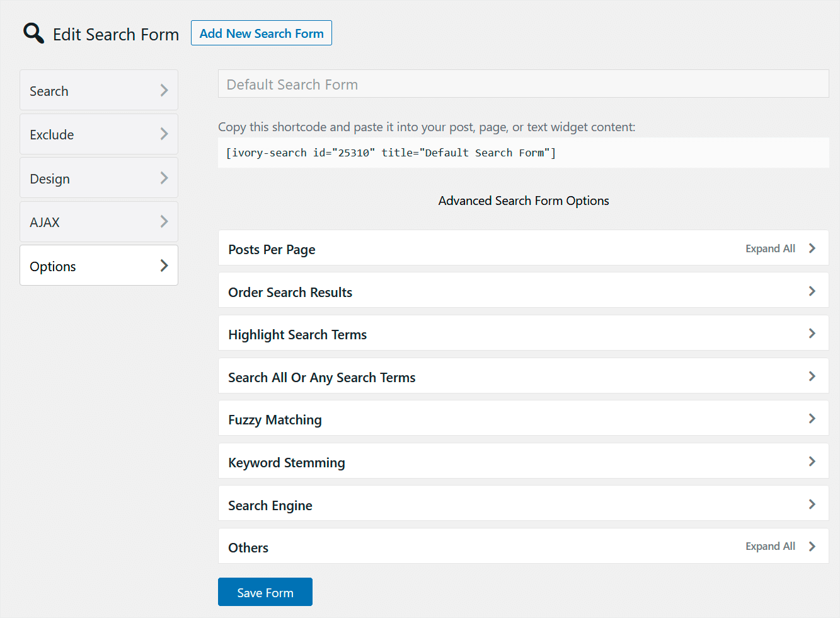The height and width of the screenshot is (618, 840).
Task: Click the chevron arrow on the Design sidebar panel
Action: click(164, 178)
